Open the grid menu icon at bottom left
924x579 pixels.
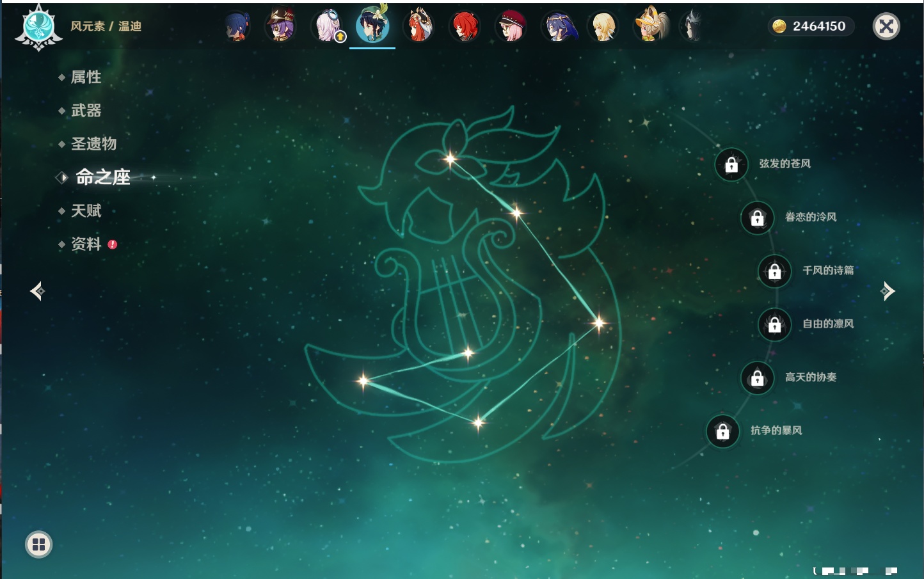pos(38,544)
